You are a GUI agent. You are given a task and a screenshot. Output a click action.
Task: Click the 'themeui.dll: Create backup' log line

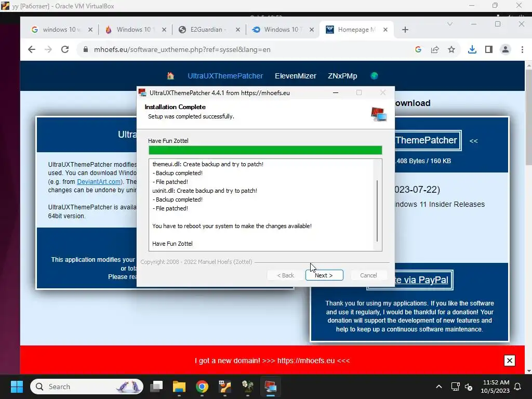(x=208, y=164)
